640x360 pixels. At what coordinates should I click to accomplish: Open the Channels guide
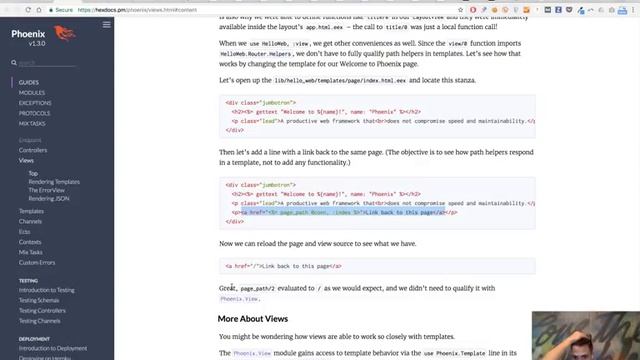pos(30,221)
